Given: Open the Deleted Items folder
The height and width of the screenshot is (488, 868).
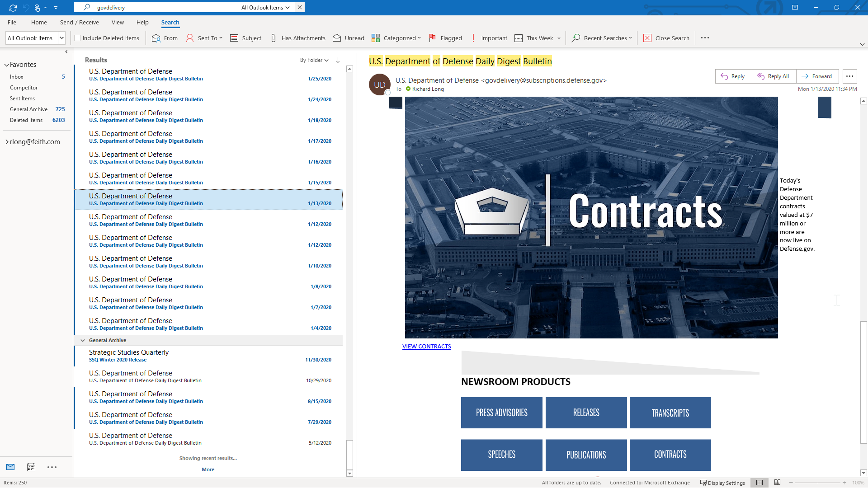Looking at the screenshot, I should [26, 120].
